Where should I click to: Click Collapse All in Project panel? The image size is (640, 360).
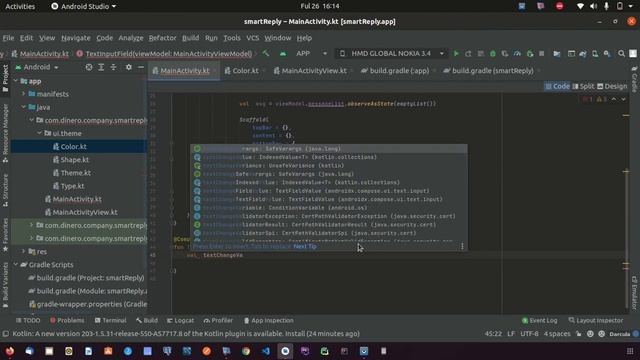(x=113, y=67)
